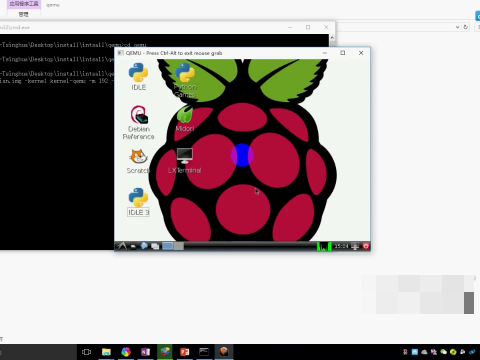The height and width of the screenshot is (360, 480).
Task: Switch to second workspace in LXDE pager
Action: 178,246
